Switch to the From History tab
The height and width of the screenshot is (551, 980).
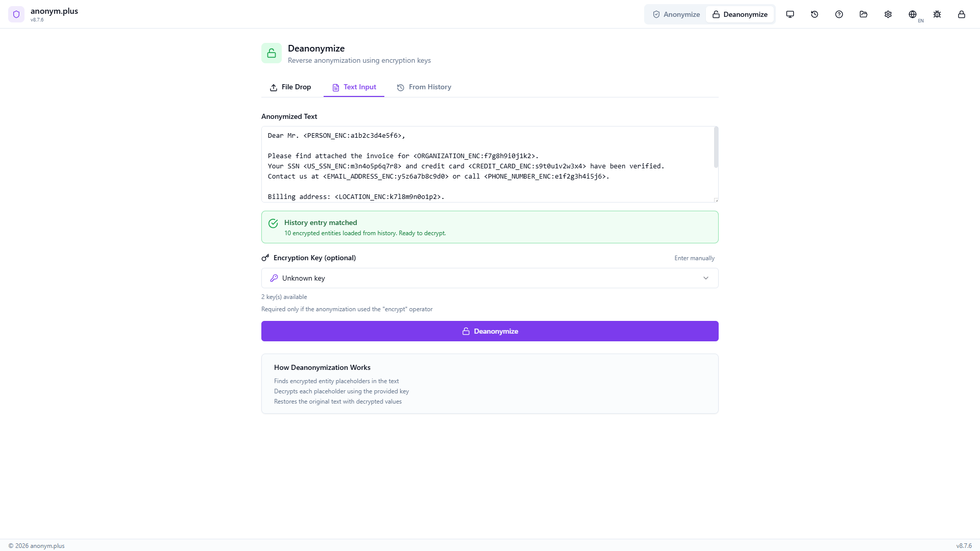point(424,87)
